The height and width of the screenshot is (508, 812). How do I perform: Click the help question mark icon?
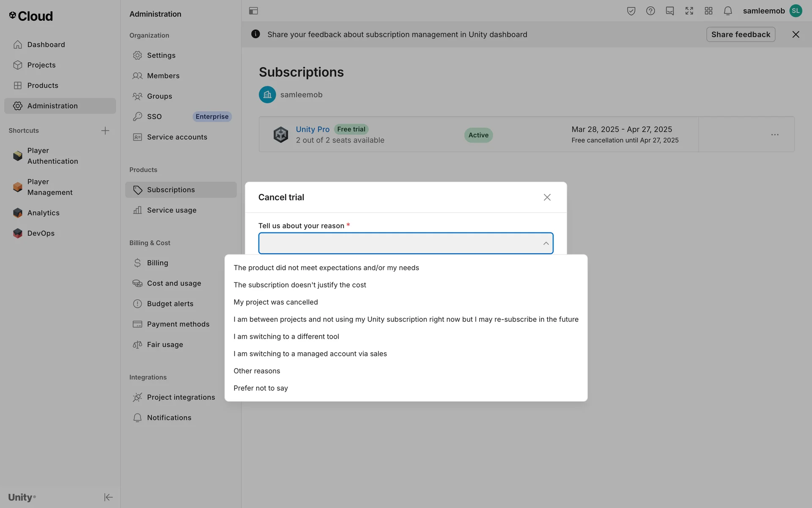[650, 11]
